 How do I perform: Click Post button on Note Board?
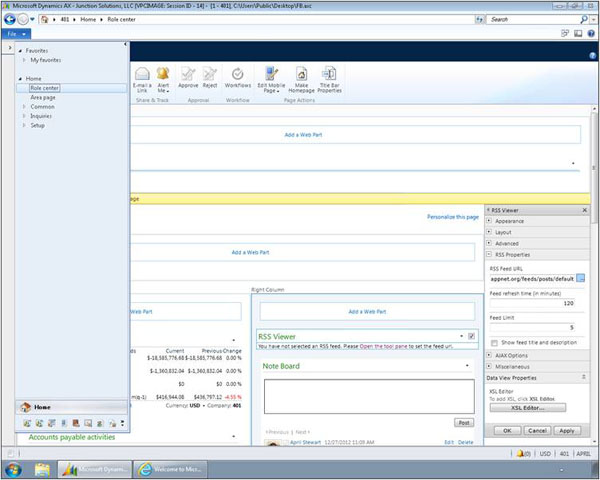point(464,423)
